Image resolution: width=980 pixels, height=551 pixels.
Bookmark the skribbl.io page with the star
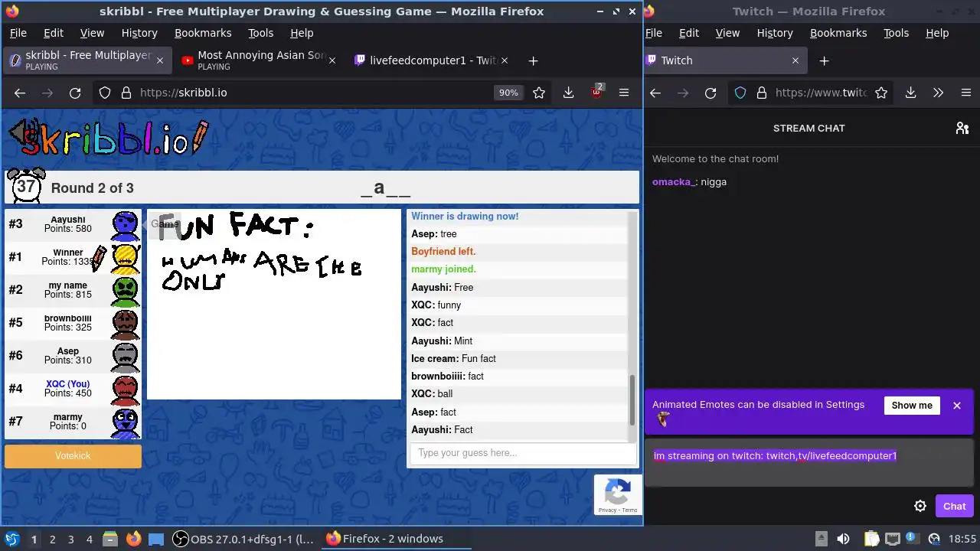539,93
